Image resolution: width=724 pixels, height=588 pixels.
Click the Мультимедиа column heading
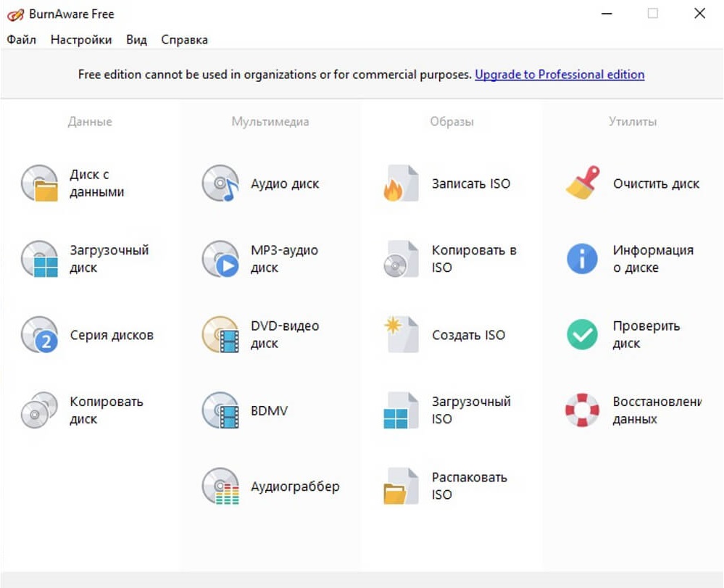pyautogui.click(x=270, y=122)
